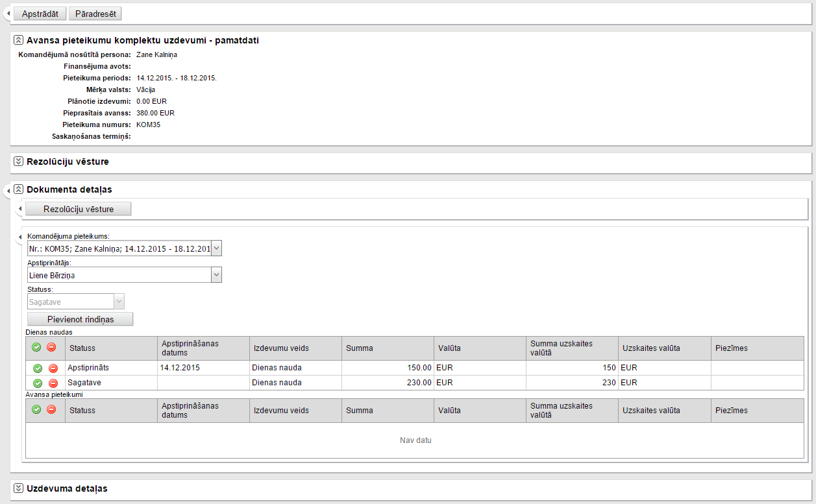Click the Pievienot rindiņas button

pos(80,319)
